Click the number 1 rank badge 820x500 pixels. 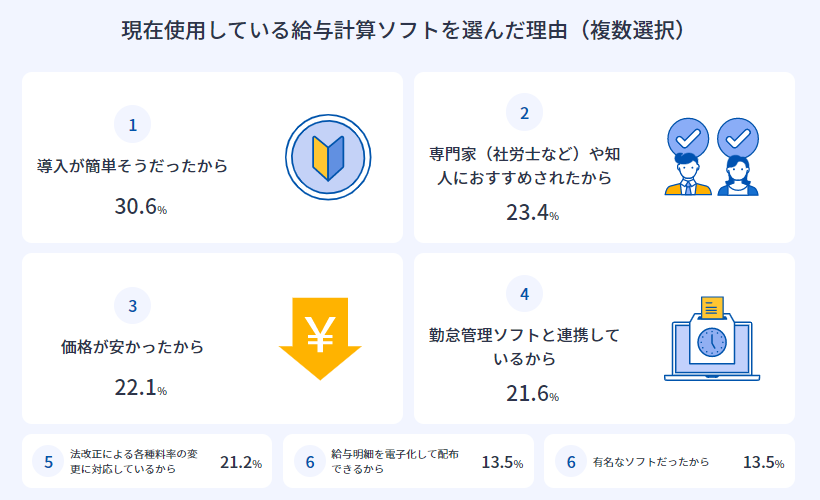[x=132, y=125]
